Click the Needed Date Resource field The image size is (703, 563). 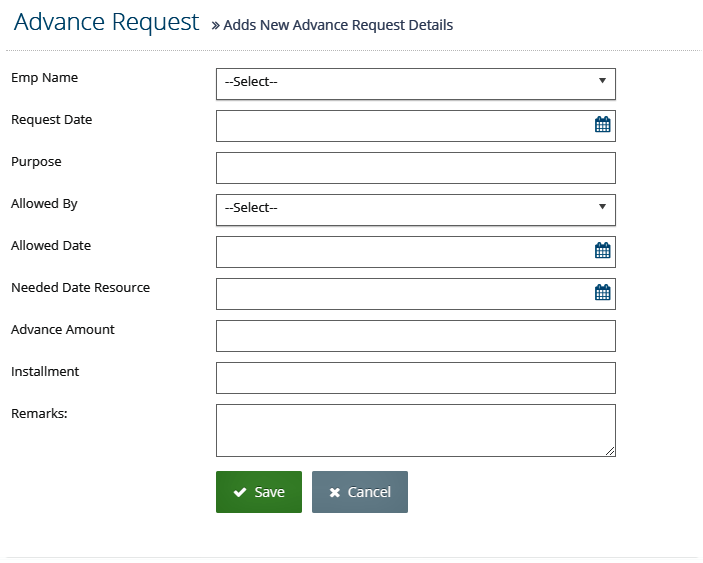coord(404,294)
